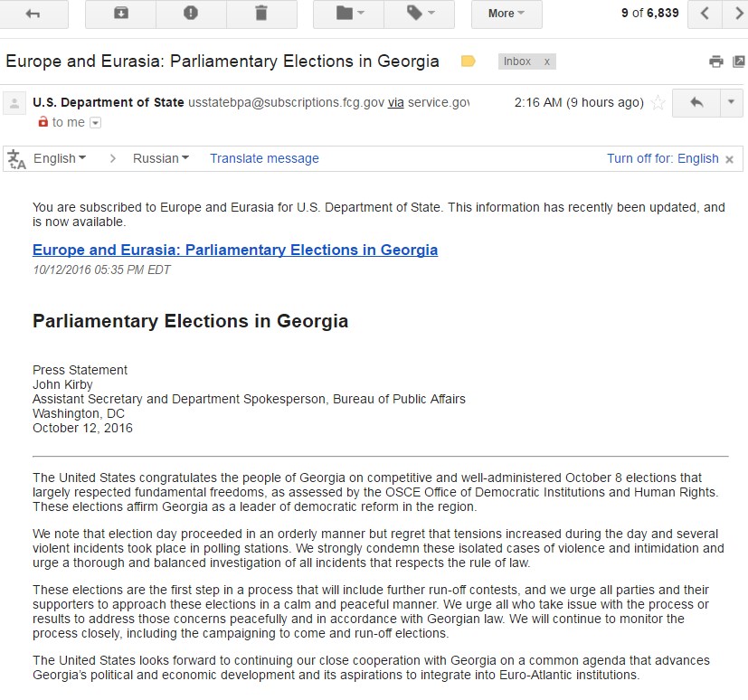The image size is (748, 700).
Task: Report spam using the exclamation icon
Action: (x=191, y=14)
